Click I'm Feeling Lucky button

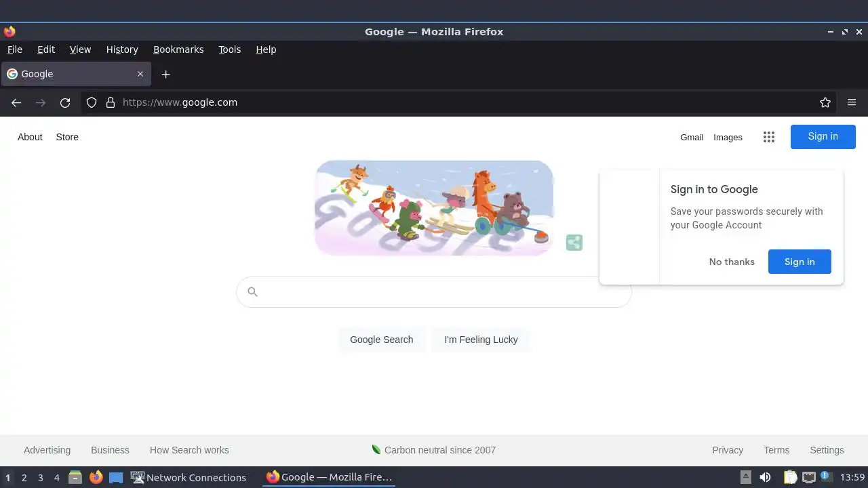(x=481, y=340)
